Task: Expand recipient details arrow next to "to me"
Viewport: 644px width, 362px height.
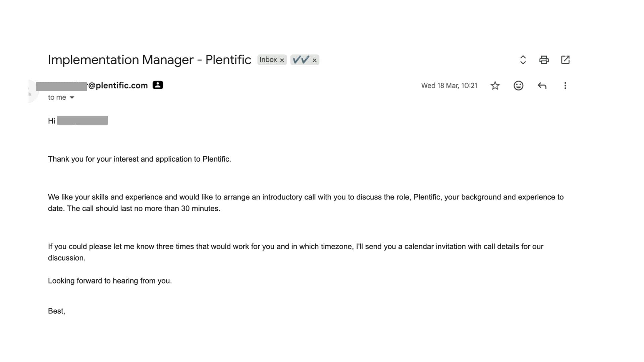Action: (72, 98)
